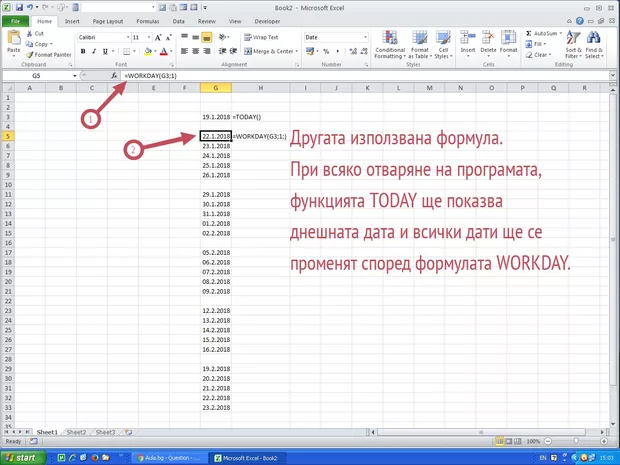Click Insert cells icon

click(468, 38)
